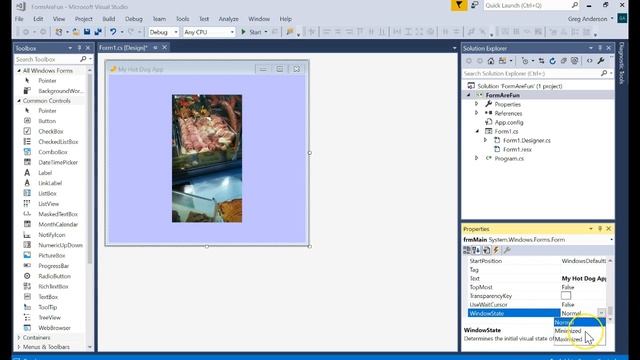Click the Pending Changes Filter clock icon
Screen dimensions: 640x360
[x=525, y=61]
